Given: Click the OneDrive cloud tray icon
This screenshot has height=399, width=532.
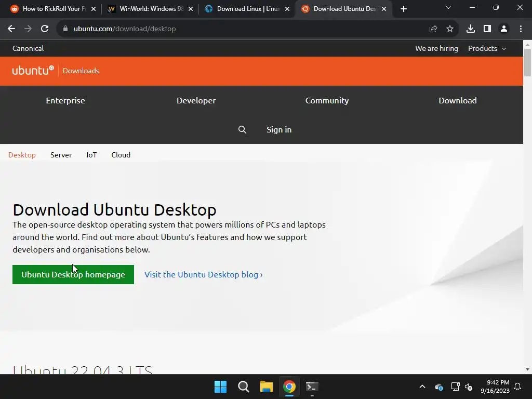Looking at the screenshot, I should coord(438,387).
